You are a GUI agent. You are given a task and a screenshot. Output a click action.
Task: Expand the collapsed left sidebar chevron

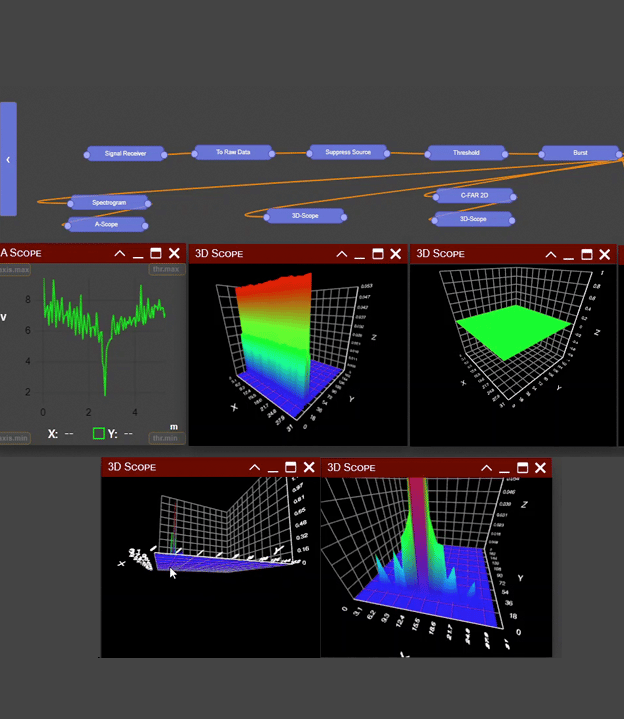pos(8,159)
